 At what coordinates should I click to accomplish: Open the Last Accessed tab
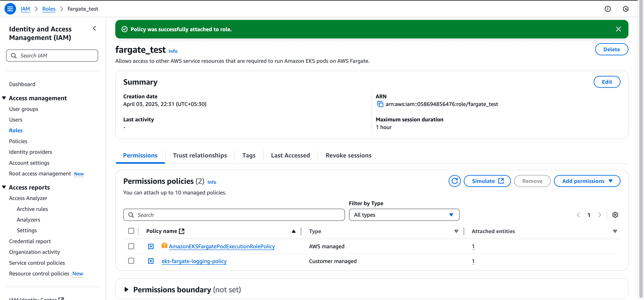(290, 155)
